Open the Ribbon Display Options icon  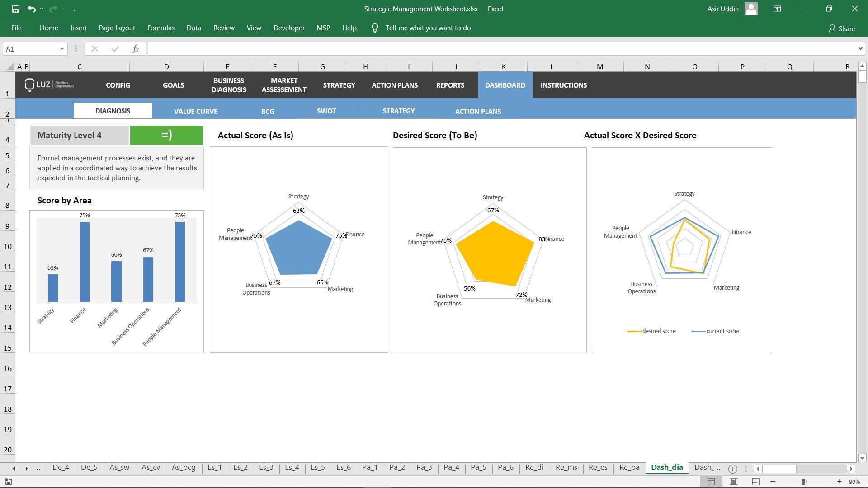click(777, 9)
